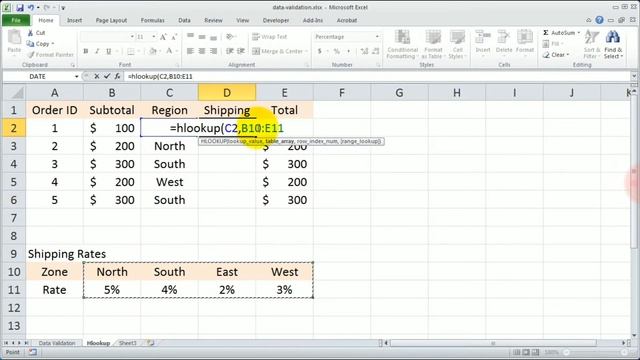Open the Format as Table gallery
The width and height of the screenshot is (640, 360).
(433, 44)
